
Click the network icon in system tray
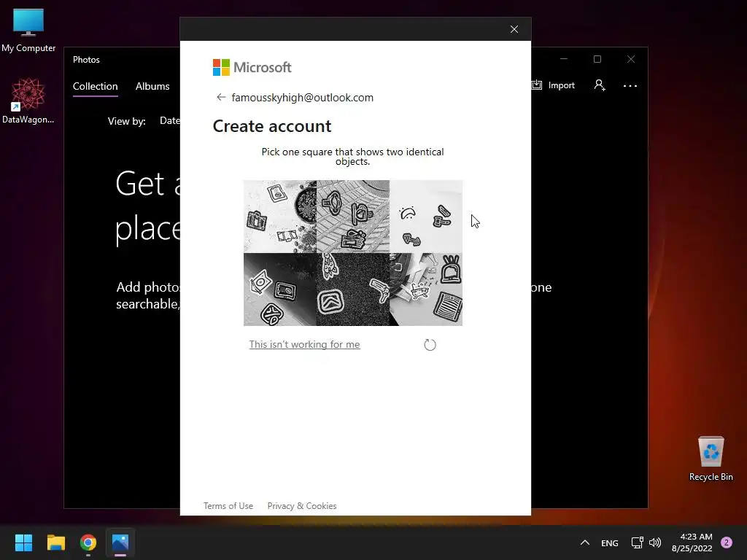(637, 542)
